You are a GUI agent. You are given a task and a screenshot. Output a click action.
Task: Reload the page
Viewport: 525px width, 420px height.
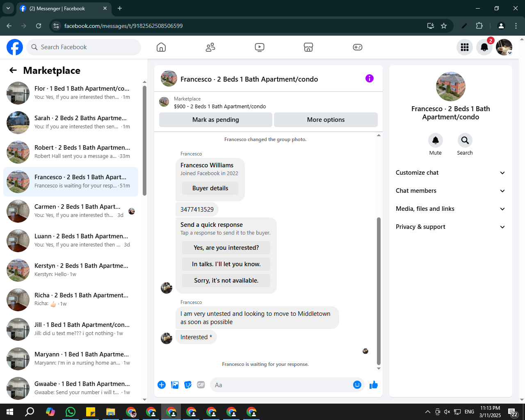click(39, 26)
